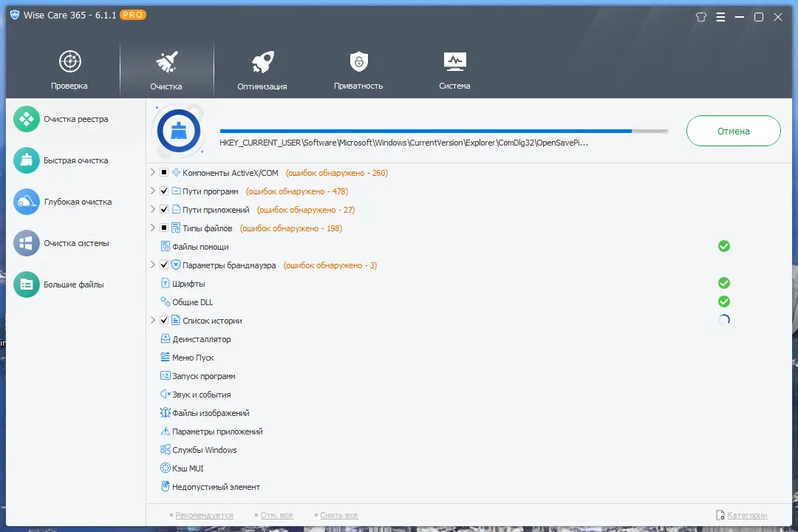Click the skin/theme icon in title bar
798x532 pixels.
pyautogui.click(x=700, y=16)
